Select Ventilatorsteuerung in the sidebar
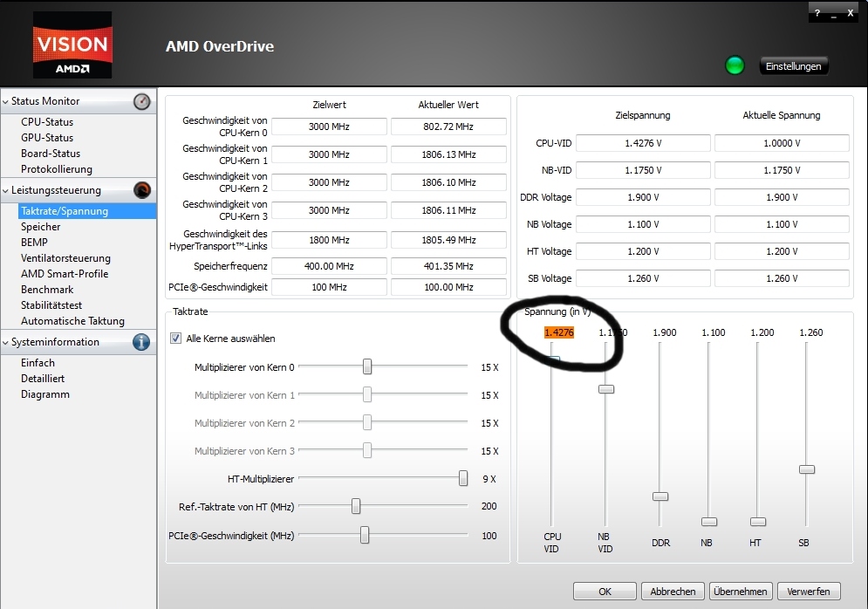This screenshot has height=609, width=868. pos(65,258)
